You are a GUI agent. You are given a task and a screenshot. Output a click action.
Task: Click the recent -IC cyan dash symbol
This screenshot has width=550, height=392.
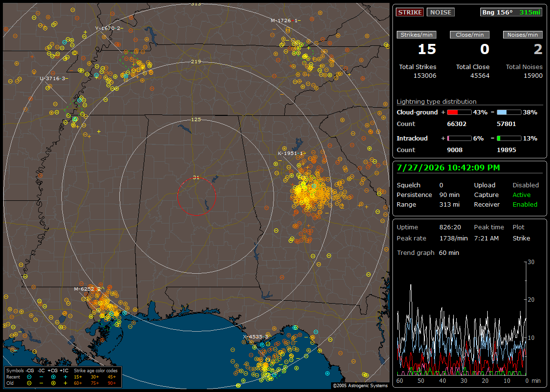pyautogui.click(x=41, y=377)
